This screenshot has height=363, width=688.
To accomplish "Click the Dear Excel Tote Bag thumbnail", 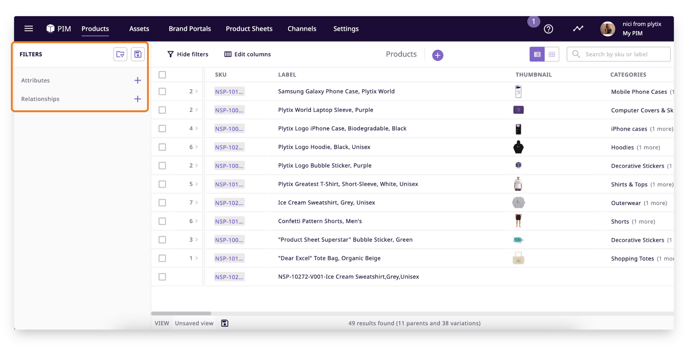I will [518, 258].
